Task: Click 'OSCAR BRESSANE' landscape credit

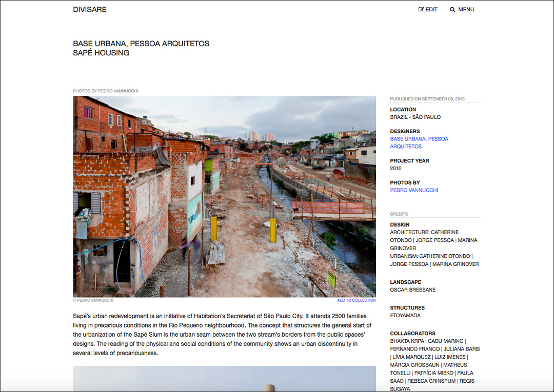Action: pos(412,290)
